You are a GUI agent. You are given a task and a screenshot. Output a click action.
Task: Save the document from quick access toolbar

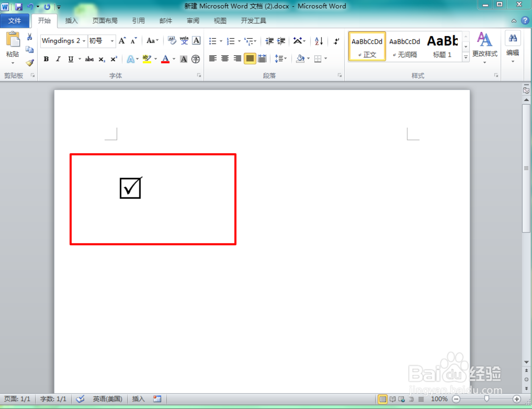click(19, 6)
